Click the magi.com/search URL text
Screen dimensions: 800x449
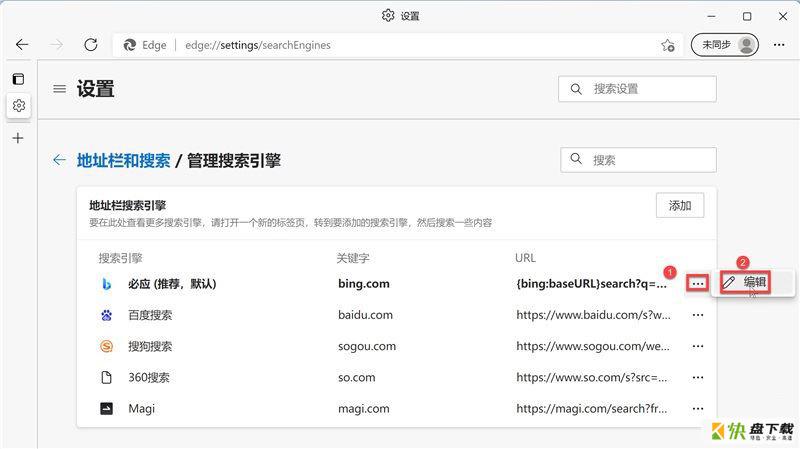tap(591, 409)
